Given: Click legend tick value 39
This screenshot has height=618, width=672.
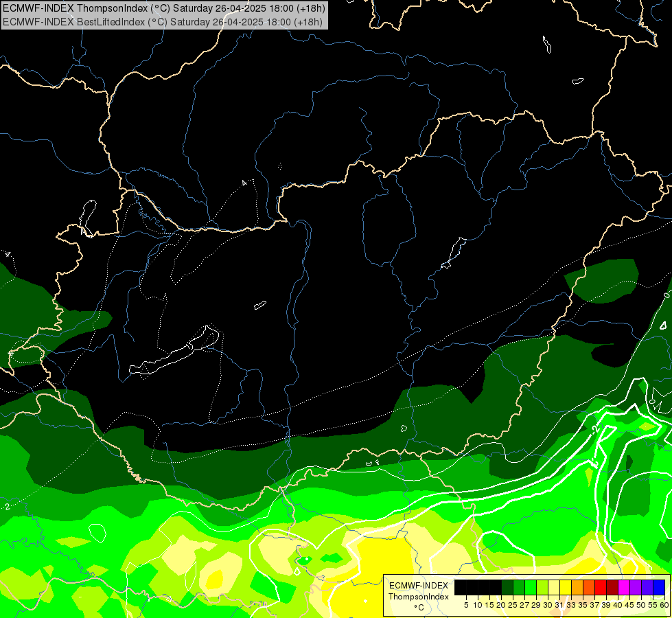Looking at the screenshot, I should [x=606, y=605].
